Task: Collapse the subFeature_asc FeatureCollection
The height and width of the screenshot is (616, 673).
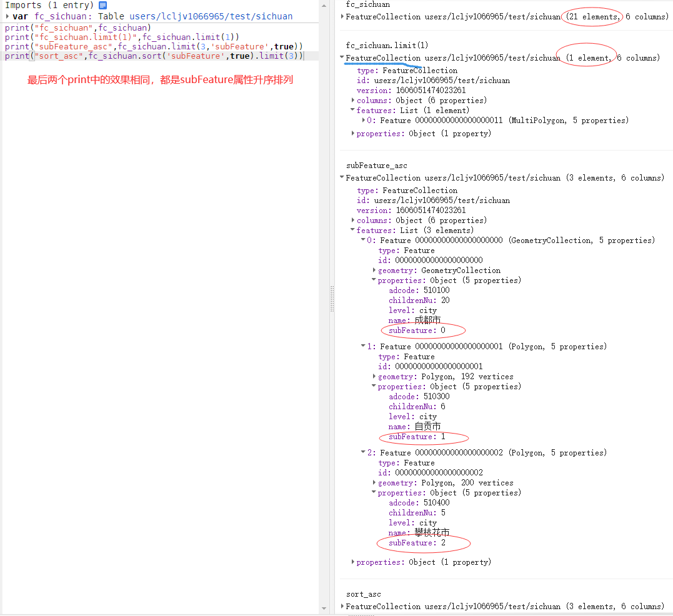Action: pos(342,177)
